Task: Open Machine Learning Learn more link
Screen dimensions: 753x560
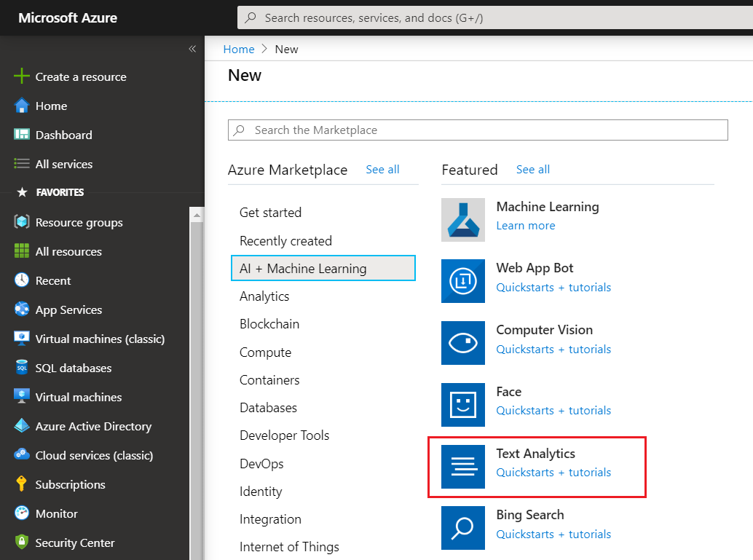Action: point(525,226)
